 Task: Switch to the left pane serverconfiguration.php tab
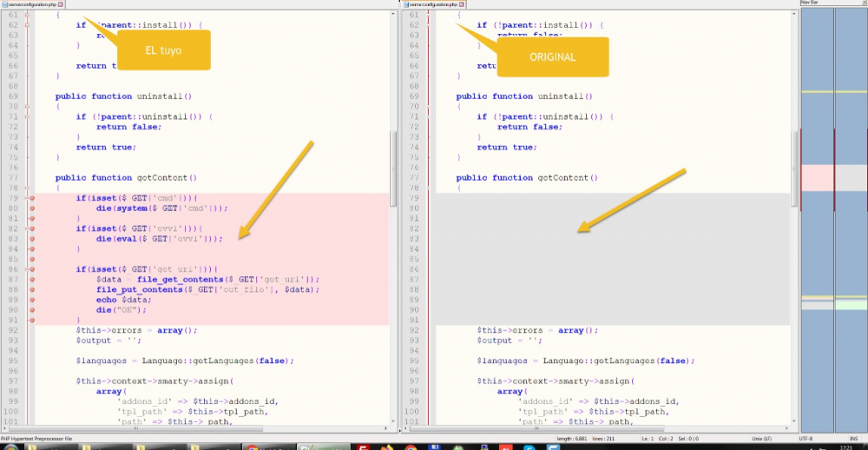point(32,3)
